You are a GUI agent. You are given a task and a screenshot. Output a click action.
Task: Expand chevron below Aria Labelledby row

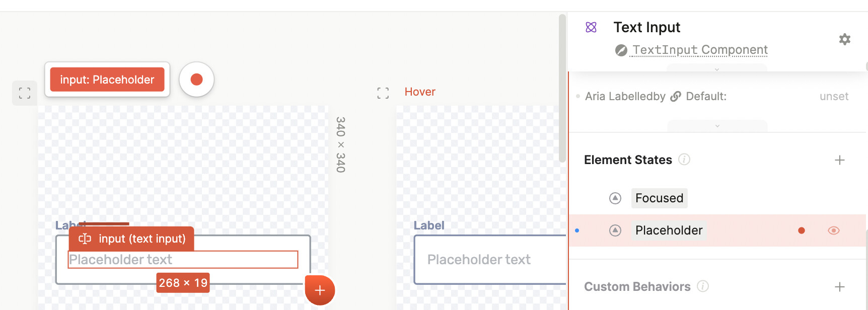(x=717, y=126)
